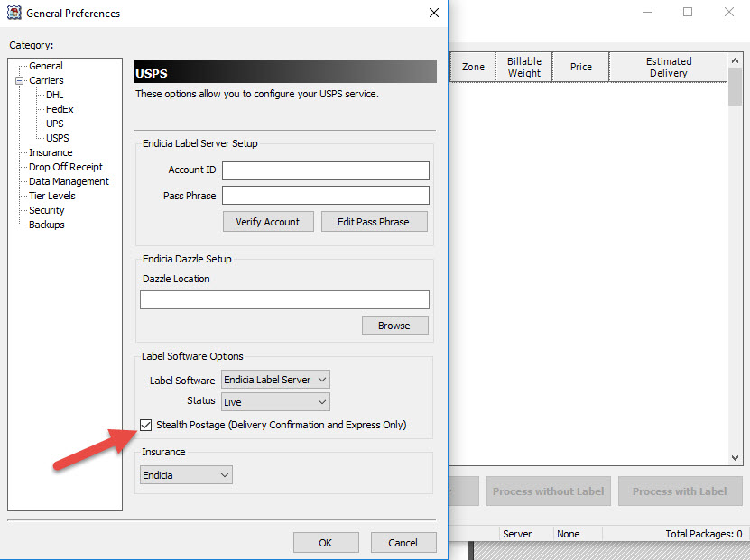Click the Process with Label button
The image size is (750, 560).
(680, 491)
